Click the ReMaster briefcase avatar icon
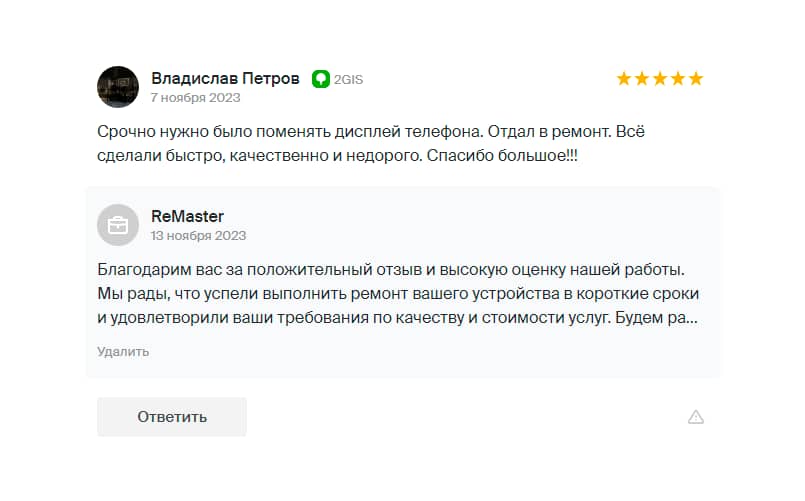 coord(118,224)
